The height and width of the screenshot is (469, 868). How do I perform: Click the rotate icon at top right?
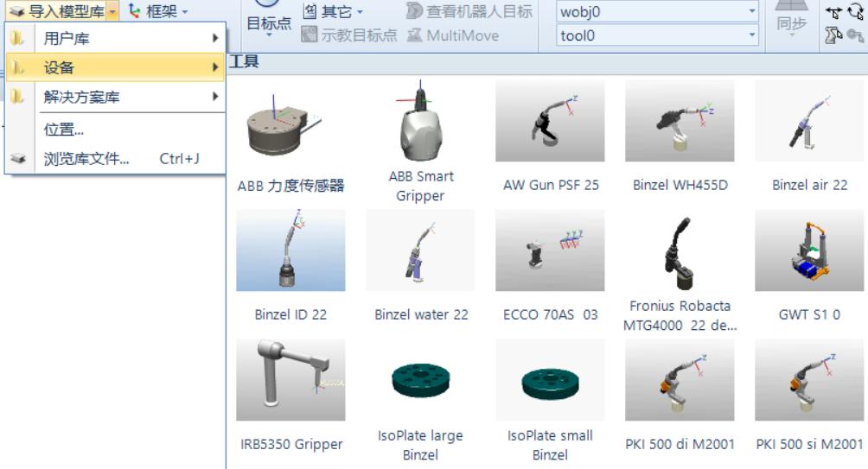click(855, 11)
